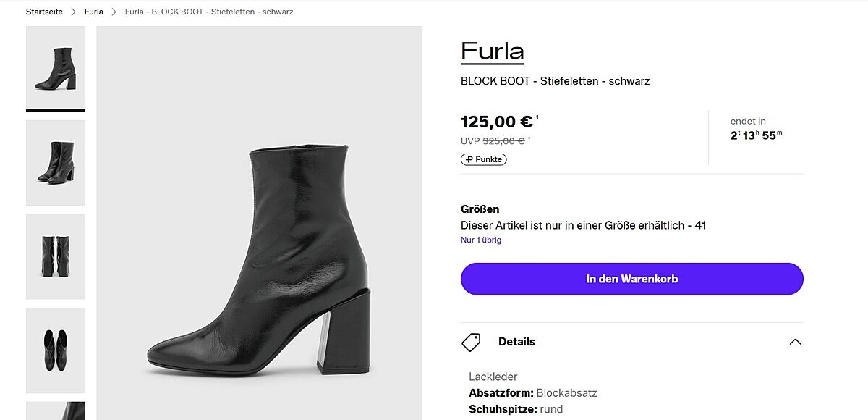Image resolution: width=868 pixels, height=420 pixels.
Task: Open Furla breadcrumb link
Action: (94, 12)
